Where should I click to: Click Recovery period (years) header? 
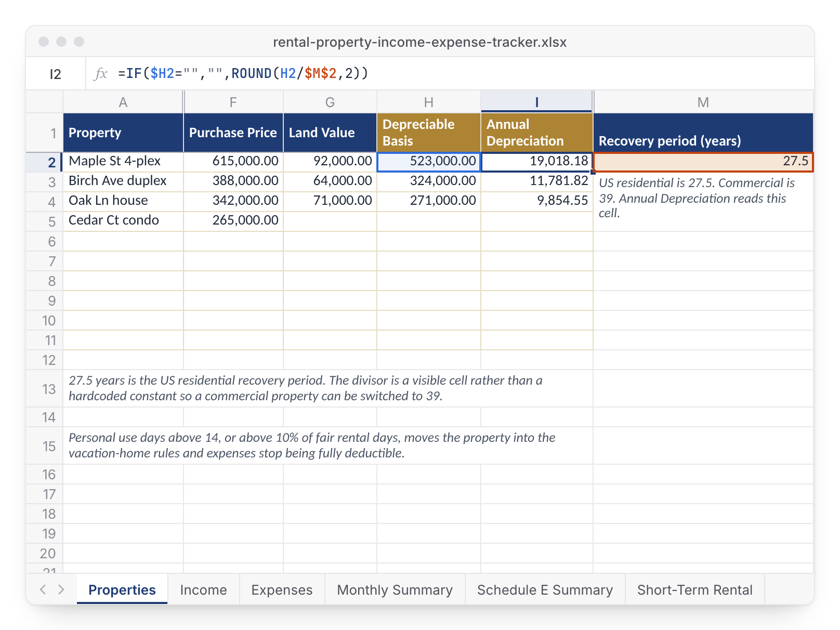(x=703, y=133)
